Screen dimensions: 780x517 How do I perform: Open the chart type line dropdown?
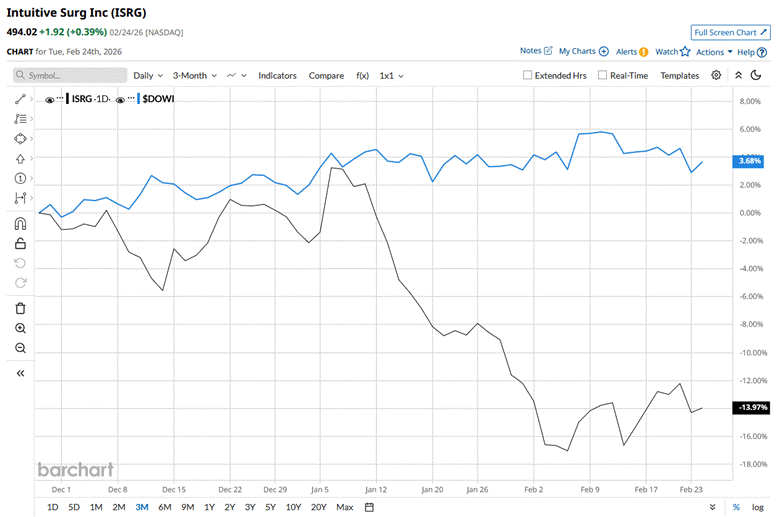click(x=236, y=76)
